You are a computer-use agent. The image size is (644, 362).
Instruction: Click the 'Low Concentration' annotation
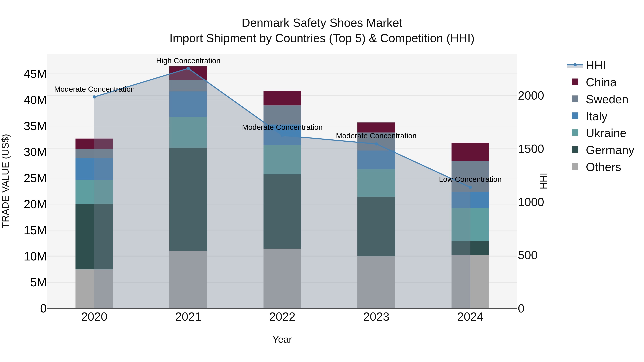(x=470, y=179)
